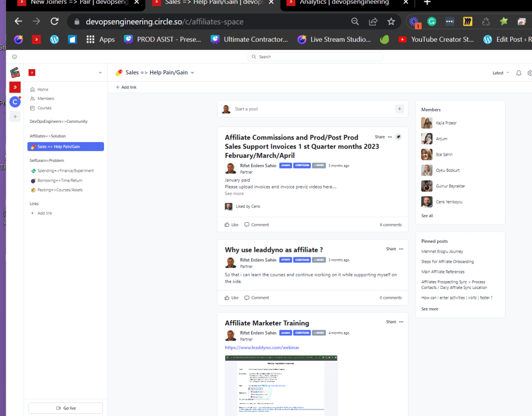
Task: Open more options on Why use leaddyno post
Action: tap(401, 249)
